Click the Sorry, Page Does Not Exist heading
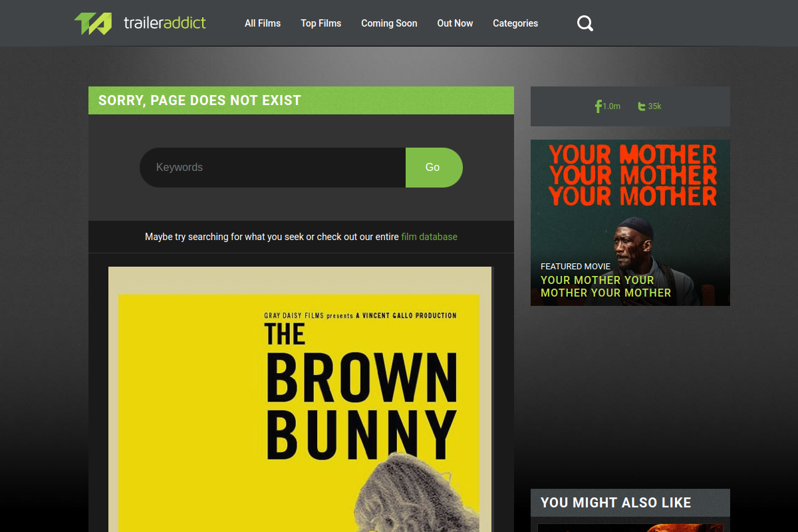 (x=199, y=100)
